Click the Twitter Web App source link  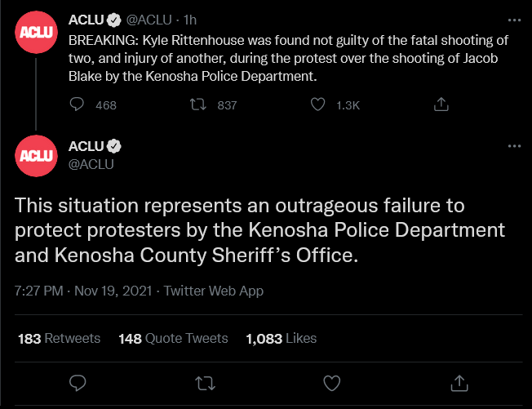tap(214, 291)
